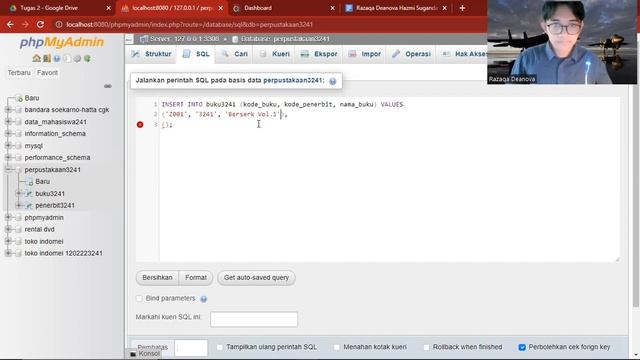Click the Markahi kueri SQL input field
The image size is (640, 360).
(x=254, y=319)
